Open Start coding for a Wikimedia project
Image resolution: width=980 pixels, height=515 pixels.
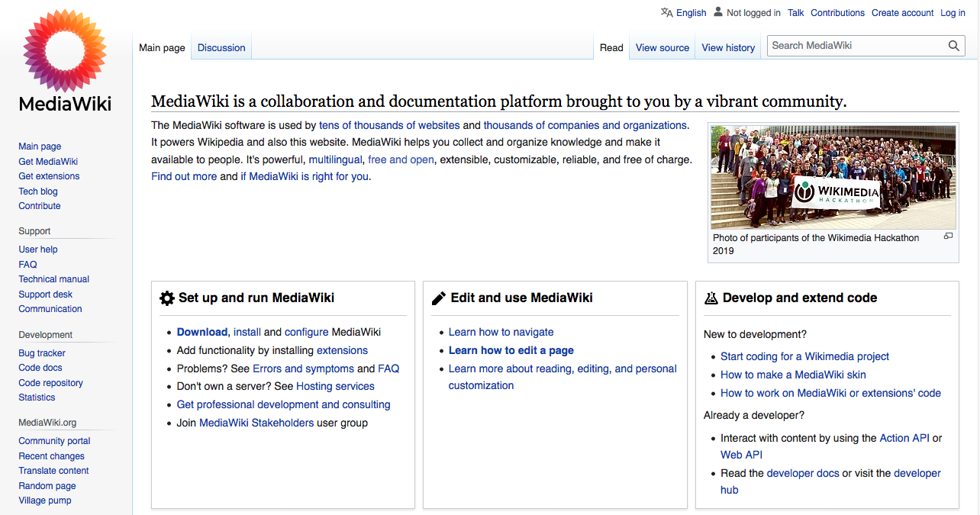tap(804, 356)
